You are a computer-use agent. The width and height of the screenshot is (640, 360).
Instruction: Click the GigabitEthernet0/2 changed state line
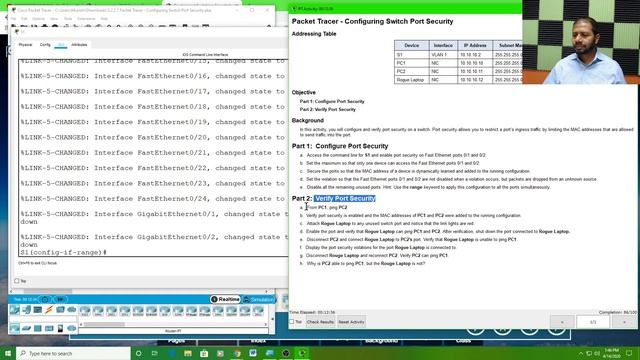click(154, 240)
